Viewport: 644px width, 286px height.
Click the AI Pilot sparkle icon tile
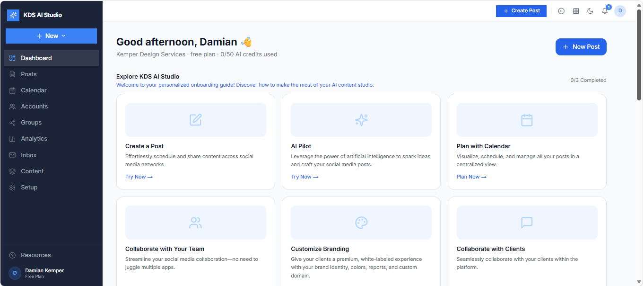(361, 120)
